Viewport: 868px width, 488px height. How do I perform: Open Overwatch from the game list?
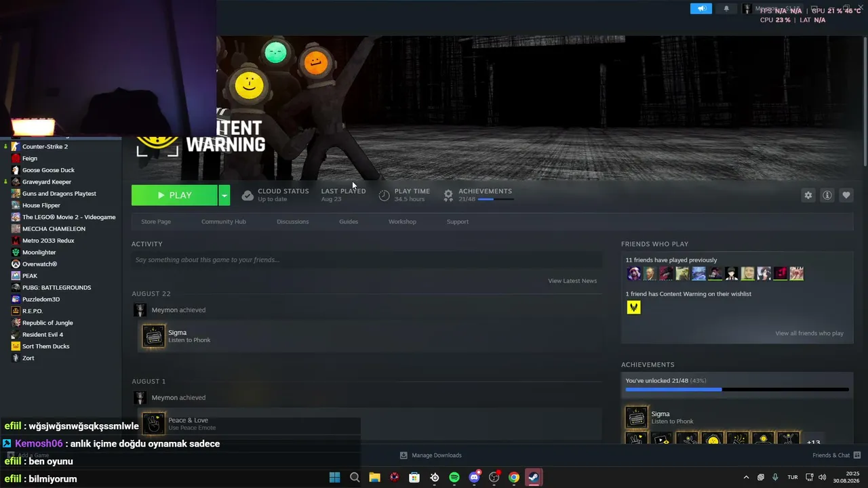tap(39, 264)
